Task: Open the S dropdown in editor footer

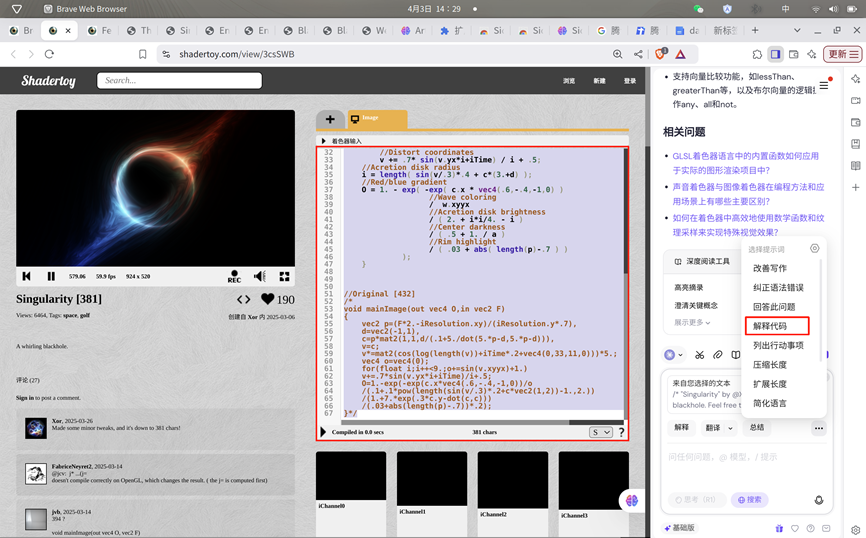Action: [601, 432]
